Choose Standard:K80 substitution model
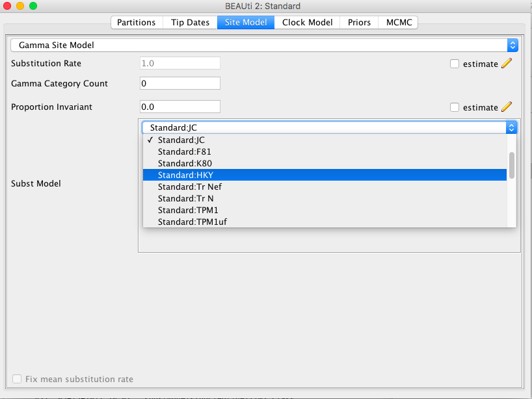Image resolution: width=532 pixels, height=399 pixels. coord(325,163)
